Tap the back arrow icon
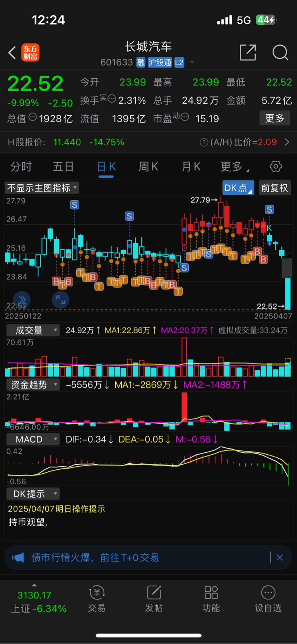Viewport: 297px width, 644px height. point(12,53)
